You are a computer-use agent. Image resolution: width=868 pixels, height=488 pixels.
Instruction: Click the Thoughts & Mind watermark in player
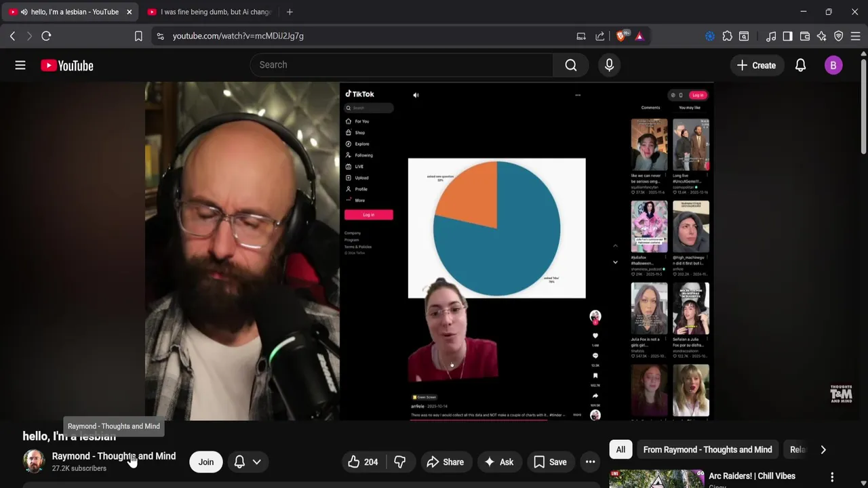(x=841, y=394)
